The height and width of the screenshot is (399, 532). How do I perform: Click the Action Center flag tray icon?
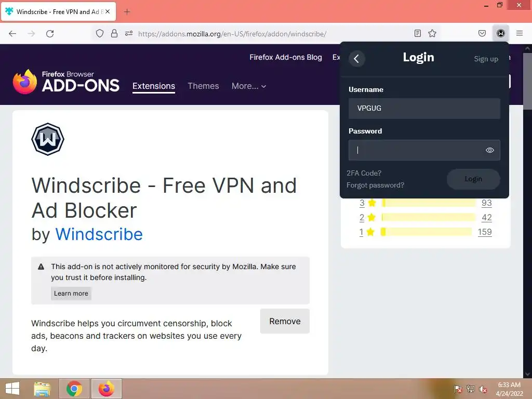click(x=458, y=389)
